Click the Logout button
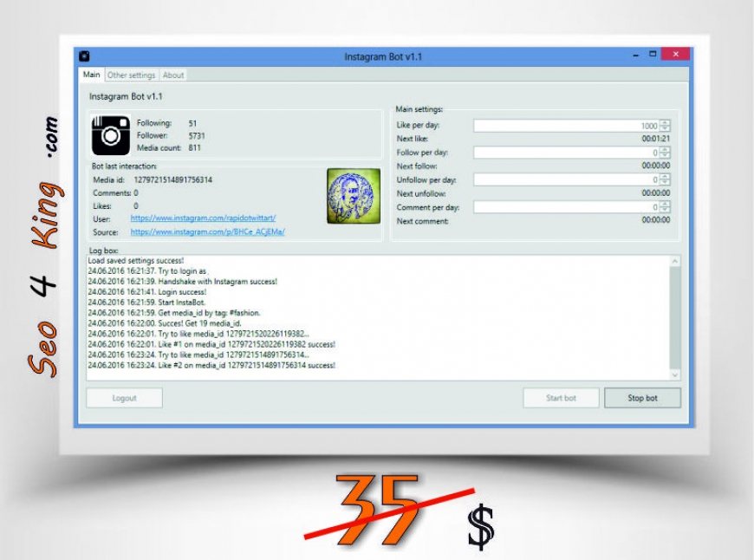754x560 pixels. (125, 398)
